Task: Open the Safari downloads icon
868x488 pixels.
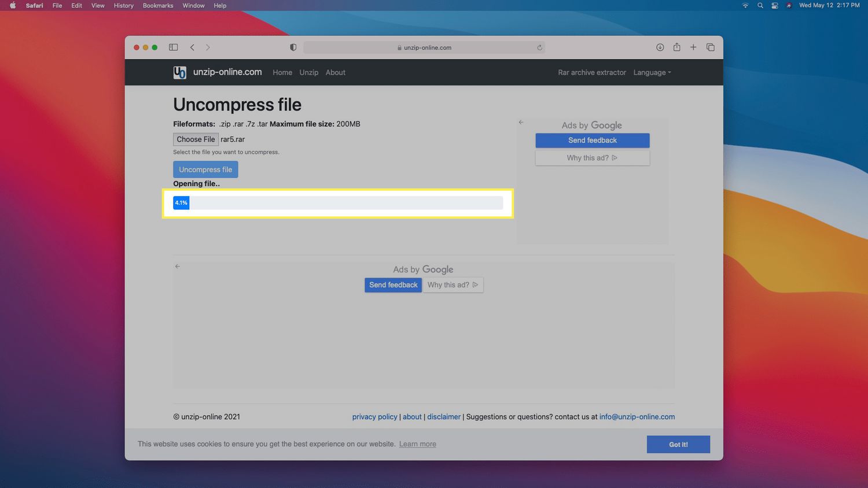Action: pyautogui.click(x=660, y=47)
